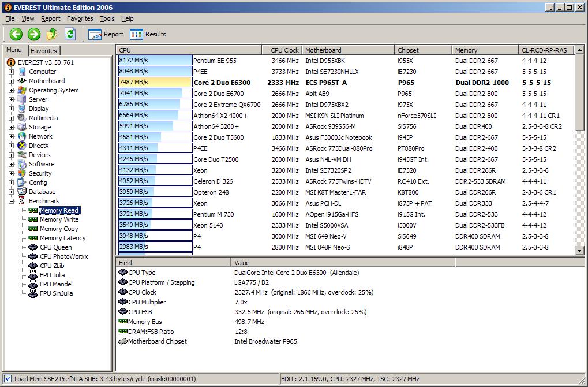Select the 4681 MB/s Core 2 Duo T5600 bar
Viewport: 588px width, 387px height.
point(155,137)
